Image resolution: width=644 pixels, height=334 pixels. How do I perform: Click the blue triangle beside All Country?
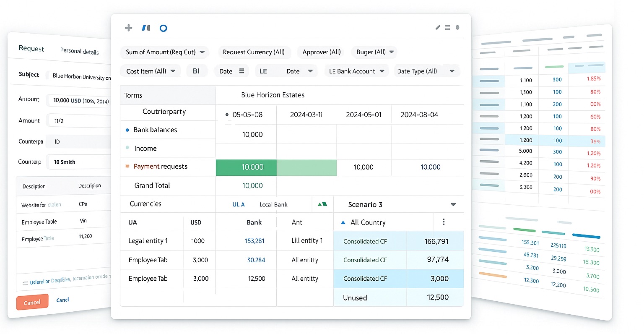tap(343, 222)
